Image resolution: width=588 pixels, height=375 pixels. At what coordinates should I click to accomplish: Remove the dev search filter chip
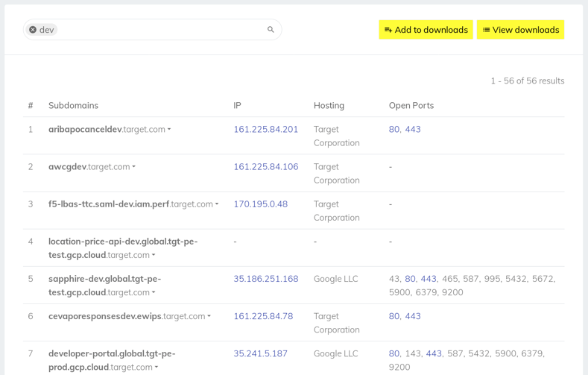33,30
